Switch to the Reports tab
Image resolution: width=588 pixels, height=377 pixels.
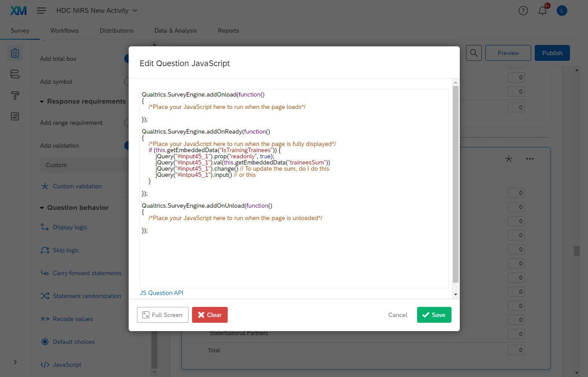pyautogui.click(x=229, y=30)
